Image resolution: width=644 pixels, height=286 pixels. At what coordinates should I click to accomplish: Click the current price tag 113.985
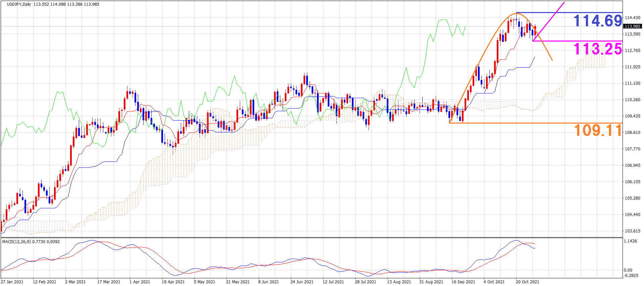coord(632,26)
